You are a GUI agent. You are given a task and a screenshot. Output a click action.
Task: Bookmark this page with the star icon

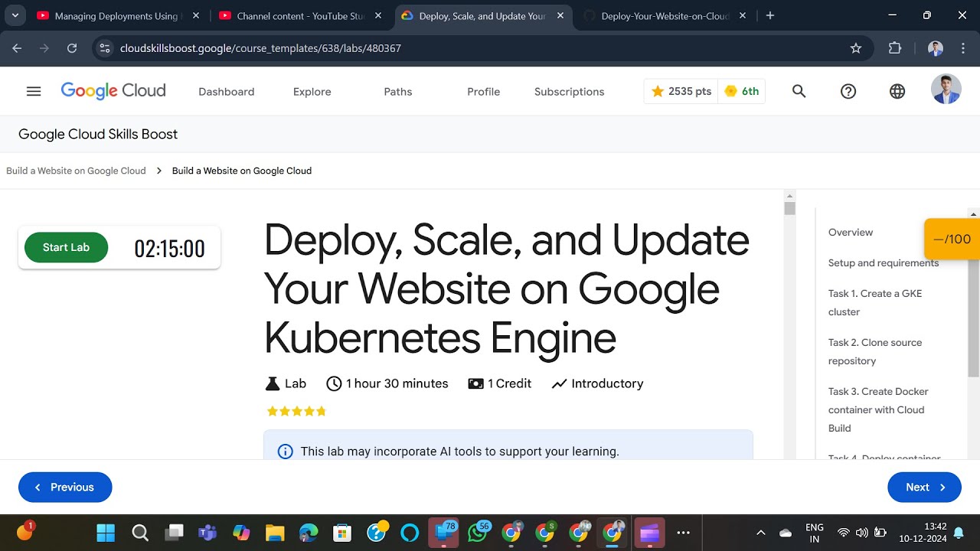pyautogui.click(x=856, y=48)
